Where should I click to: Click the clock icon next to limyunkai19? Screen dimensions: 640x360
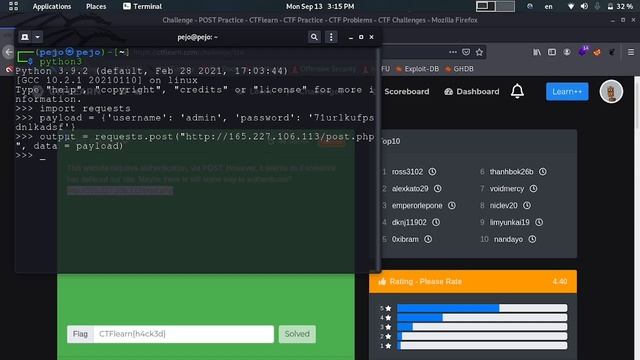tap(539, 222)
